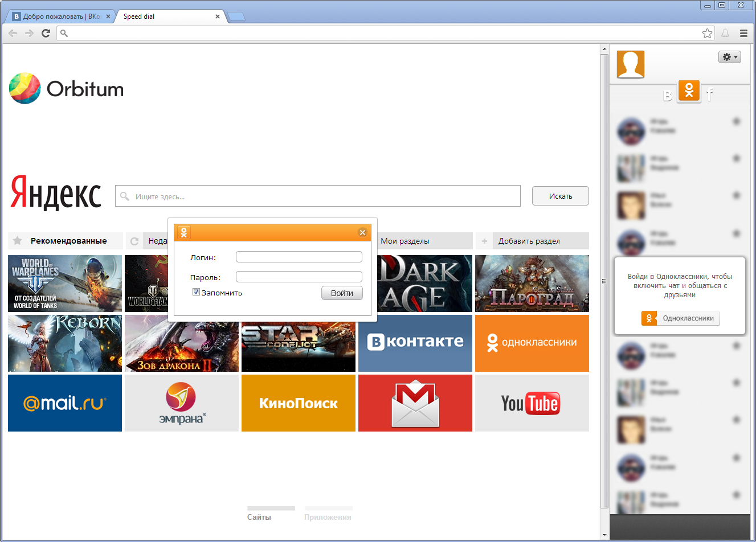The width and height of the screenshot is (756, 542).
Task: Open the Star Conflict tile
Action: pos(299,347)
